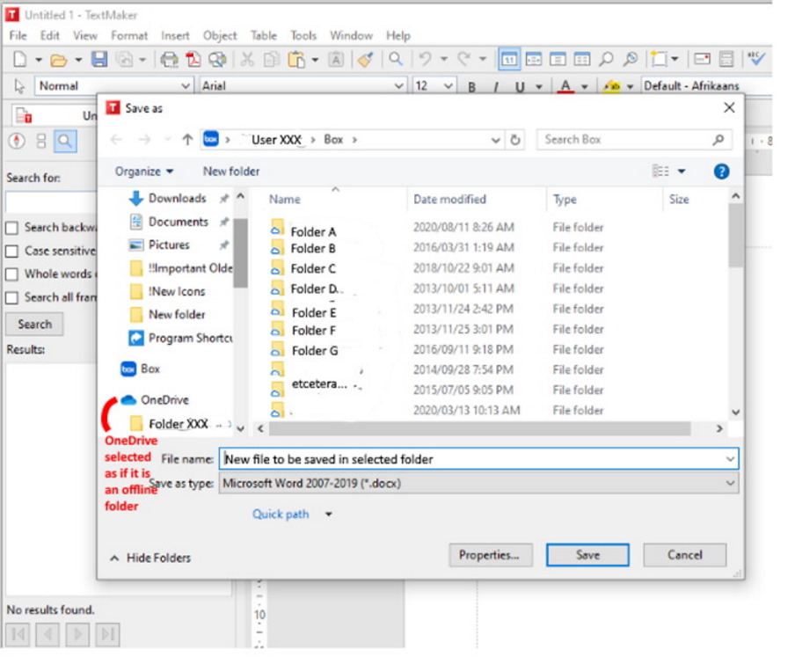The height and width of the screenshot is (672, 795).
Task: Check the Search backwards option
Action: tap(12, 228)
